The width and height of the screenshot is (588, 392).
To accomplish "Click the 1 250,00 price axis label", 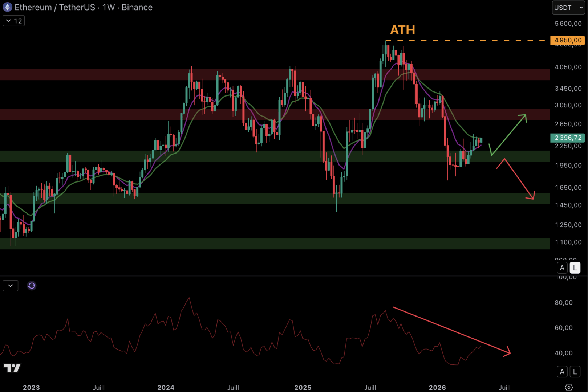I will [x=568, y=225].
